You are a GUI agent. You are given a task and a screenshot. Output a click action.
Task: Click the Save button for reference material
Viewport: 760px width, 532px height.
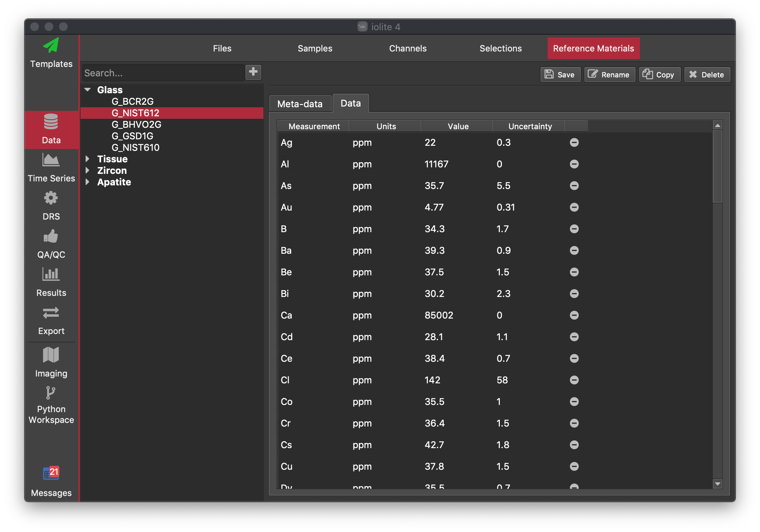pos(558,74)
